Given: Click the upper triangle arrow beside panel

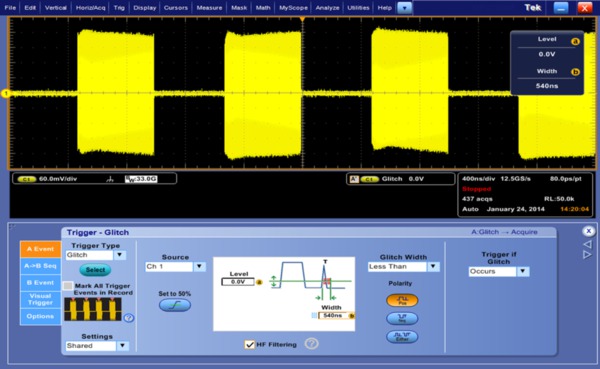Looking at the screenshot, I should tap(587, 244).
